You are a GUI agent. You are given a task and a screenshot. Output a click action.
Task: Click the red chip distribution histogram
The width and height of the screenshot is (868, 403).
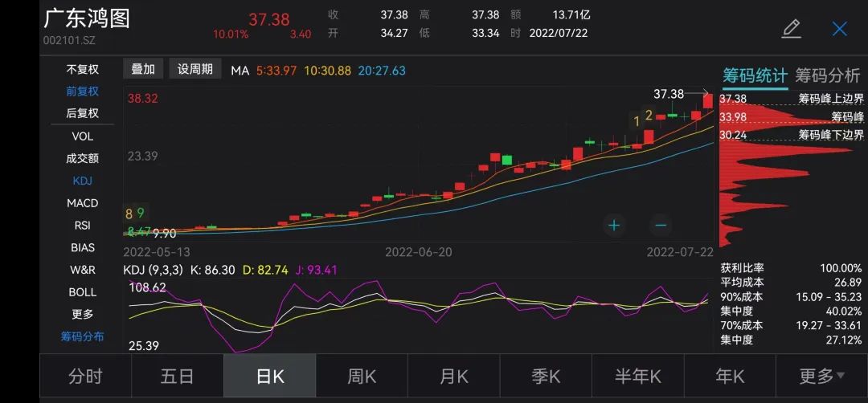click(x=755, y=173)
